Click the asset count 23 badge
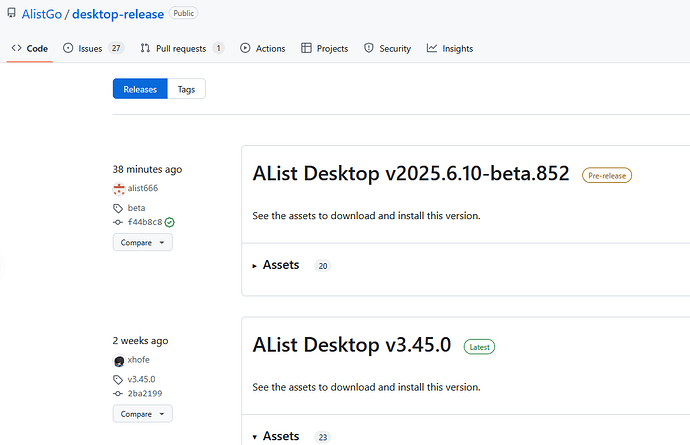Image resolution: width=690 pixels, height=445 pixels. click(x=323, y=437)
